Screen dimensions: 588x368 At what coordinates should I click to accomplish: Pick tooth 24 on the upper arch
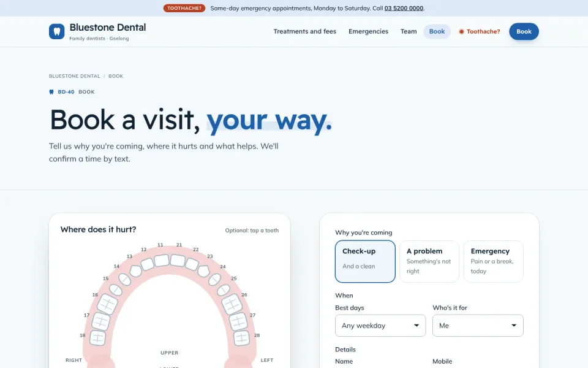tap(214, 280)
